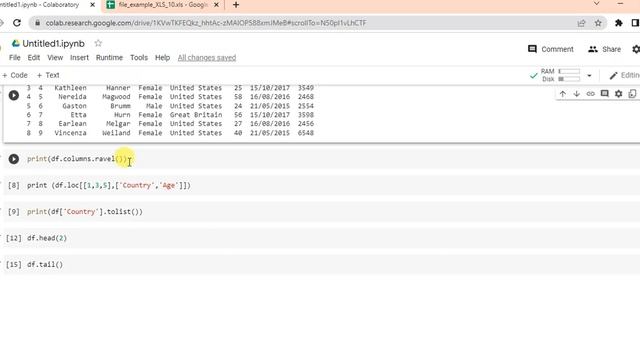The height and width of the screenshot is (360, 640).
Task: Click into the df.loc Country Age cell
Action: 109,185
